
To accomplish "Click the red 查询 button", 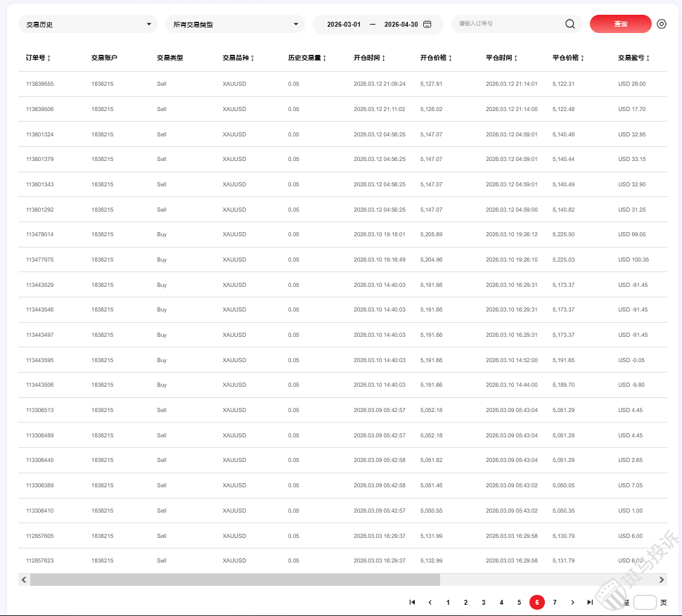I will 620,24.
